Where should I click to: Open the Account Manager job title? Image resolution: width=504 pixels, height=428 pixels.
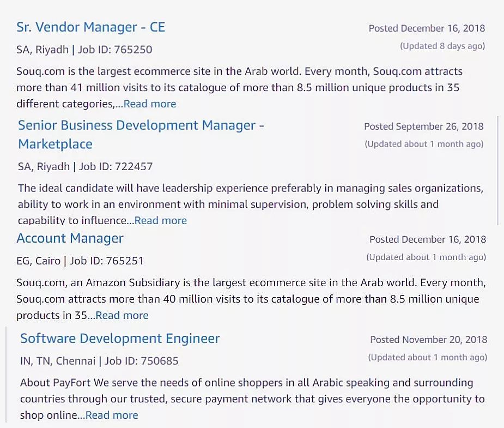[x=70, y=238]
